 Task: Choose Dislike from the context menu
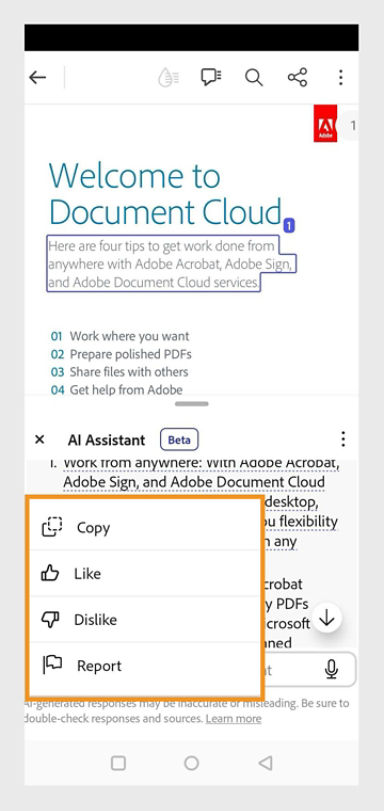pos(144,620)
